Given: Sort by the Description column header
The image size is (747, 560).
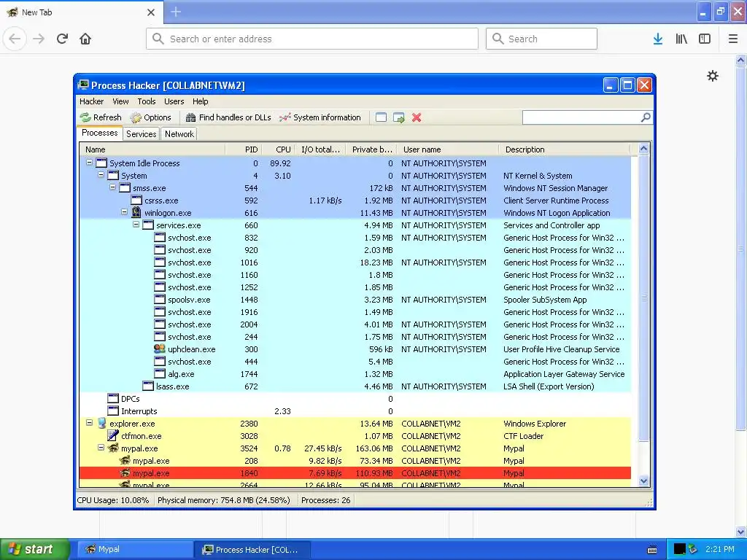Looking at the screenshot, I should (565, 149).
